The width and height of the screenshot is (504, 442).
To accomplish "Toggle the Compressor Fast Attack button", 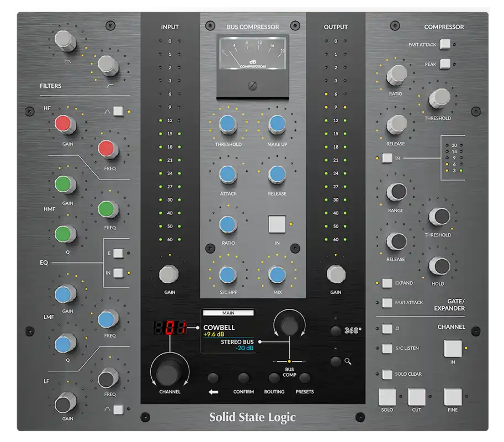I will point(445,44).
